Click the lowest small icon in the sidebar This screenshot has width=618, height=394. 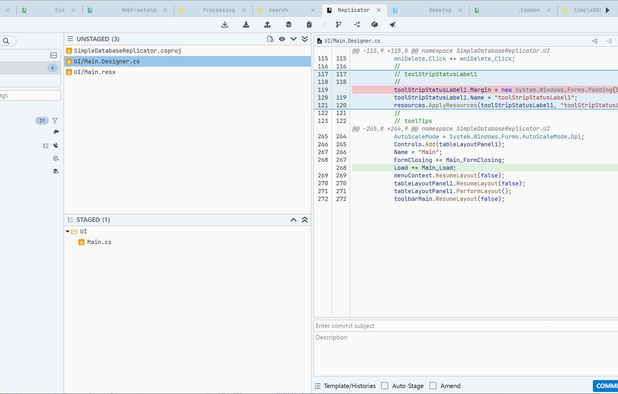click(x=56, y=171)
